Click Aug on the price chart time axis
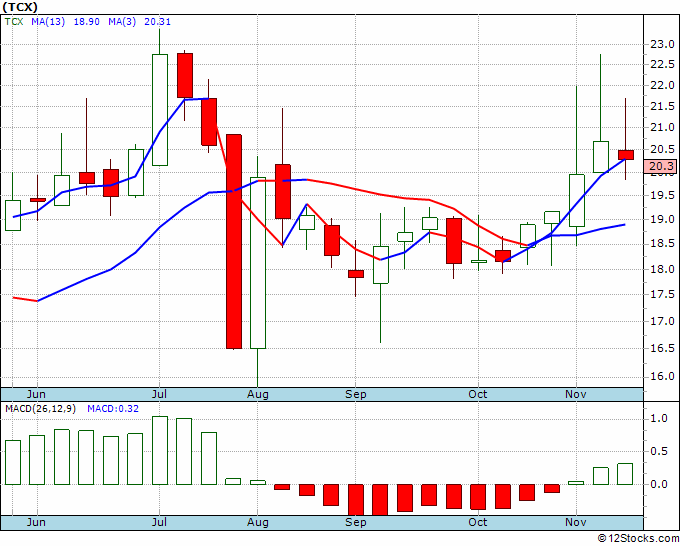The image size is (680, 546). (258, 394)
